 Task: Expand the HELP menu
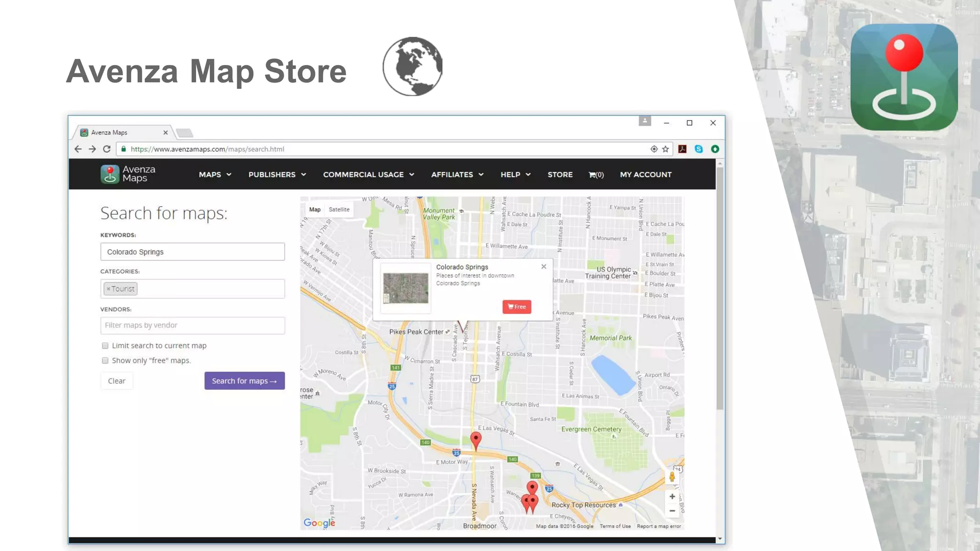tap(516, 175)
